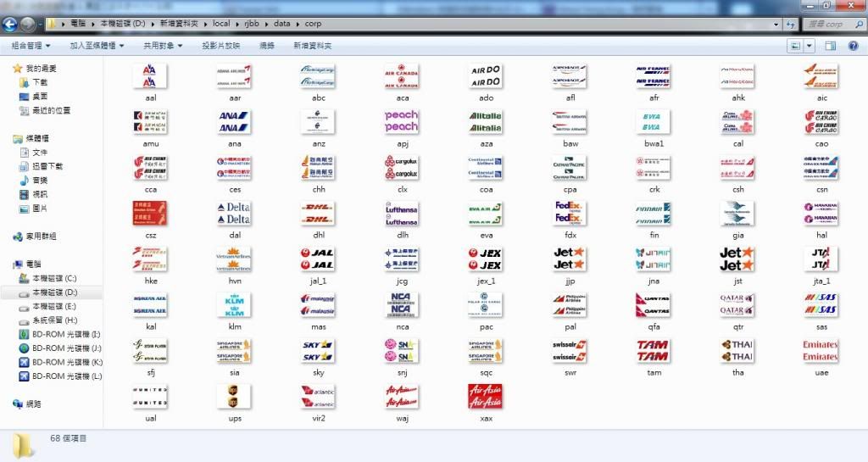This screenshot has height=462, width=868.
Task: Open the 圖片 Pictures library
Action: (34, 209)
